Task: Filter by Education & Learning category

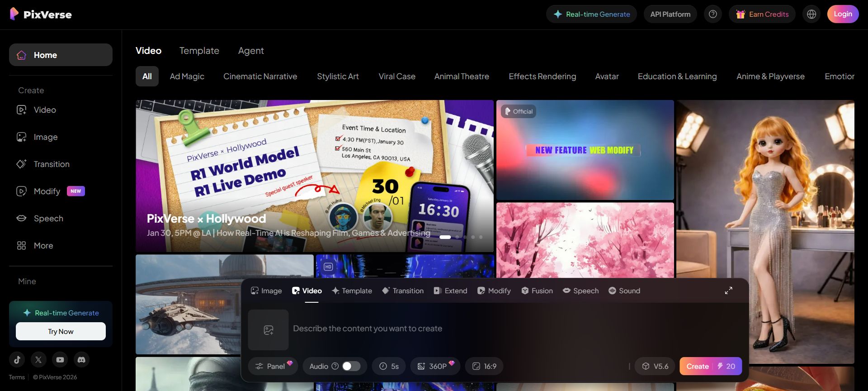Action: tap(677, 76)
